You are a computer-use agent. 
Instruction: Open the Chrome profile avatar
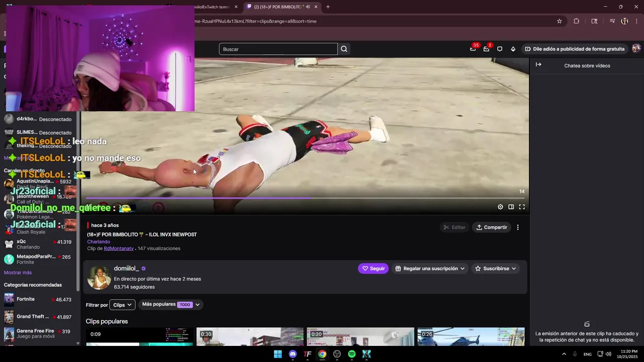tap(624, 21)
